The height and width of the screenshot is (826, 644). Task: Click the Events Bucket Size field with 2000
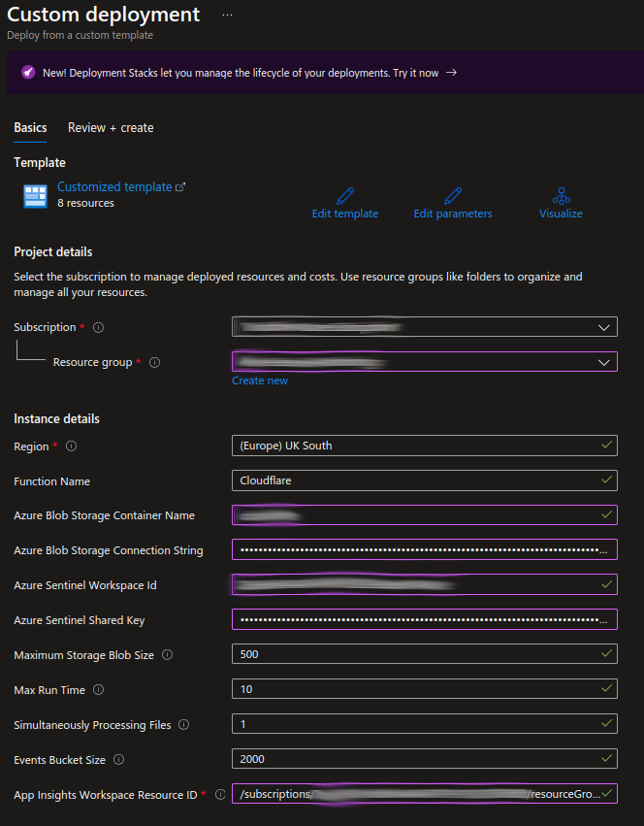tap(425, 759)
